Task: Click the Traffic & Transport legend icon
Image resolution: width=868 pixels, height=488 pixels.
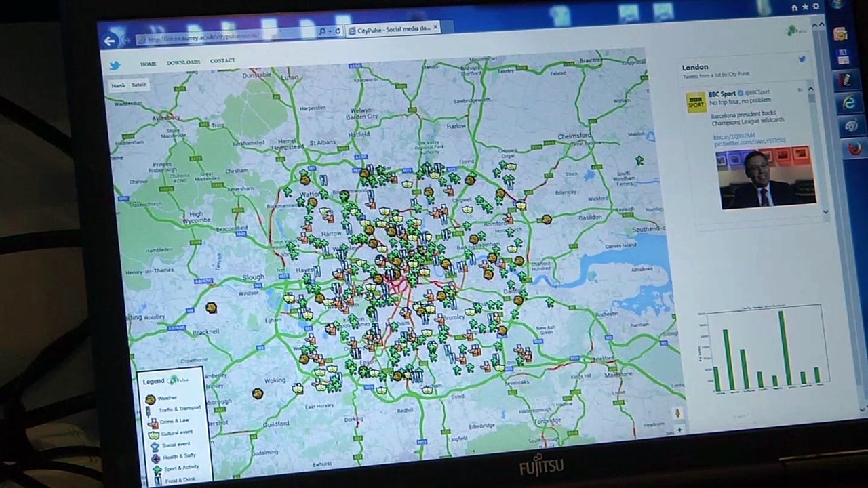Action: [x=149, y=411]
